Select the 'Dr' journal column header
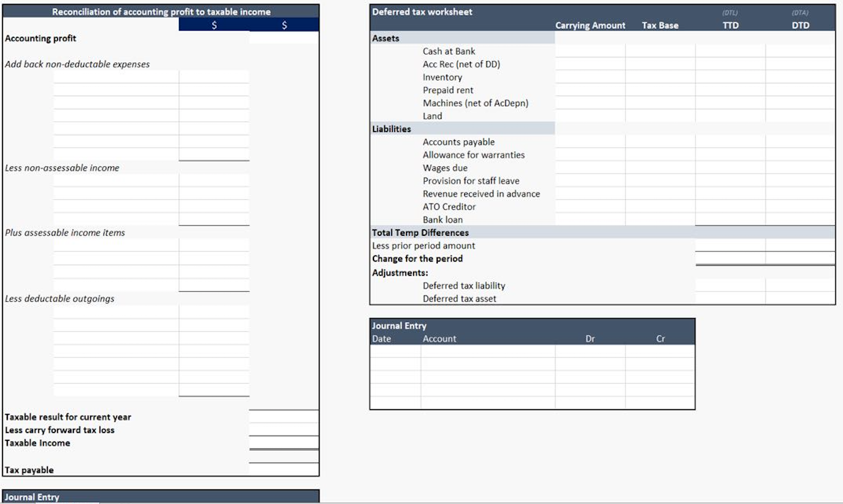This screenshot has height=504, width=843. (x=590, y=339)
